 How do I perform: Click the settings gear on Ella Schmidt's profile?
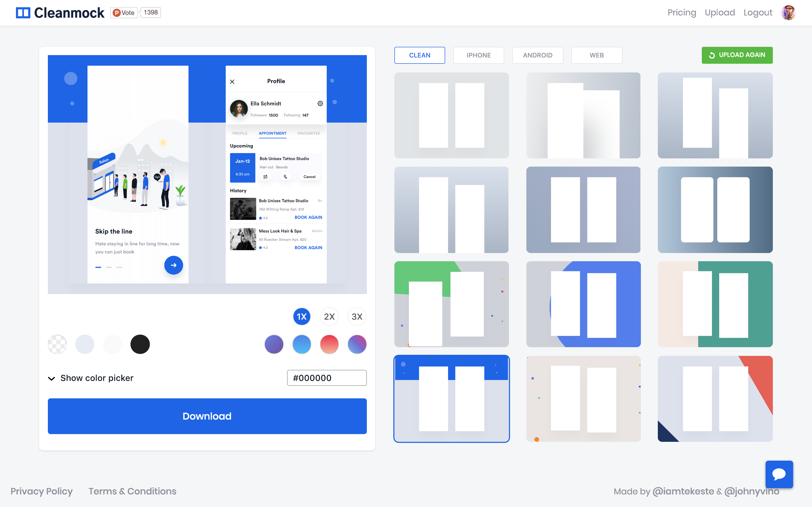tap(320, 103)
